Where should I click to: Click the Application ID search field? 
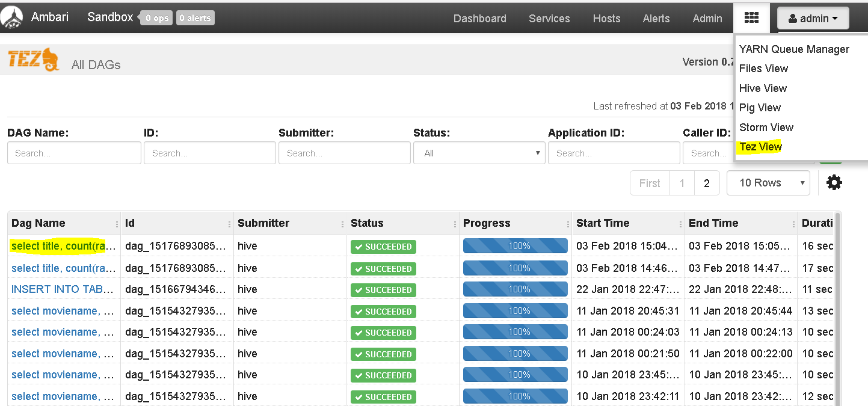pyautogui.click(x=614, y=153)
